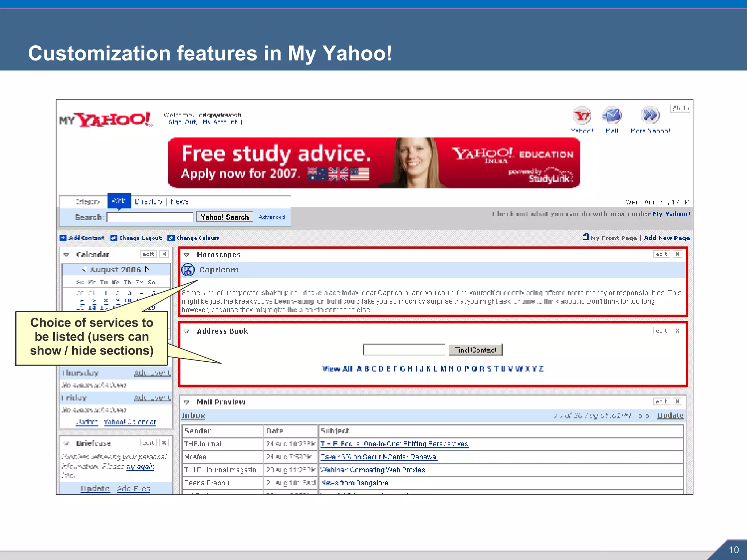This screenshot has width=747, height=560.
Task: Collapse the Briefcase module
Action: tap(66, 444)
